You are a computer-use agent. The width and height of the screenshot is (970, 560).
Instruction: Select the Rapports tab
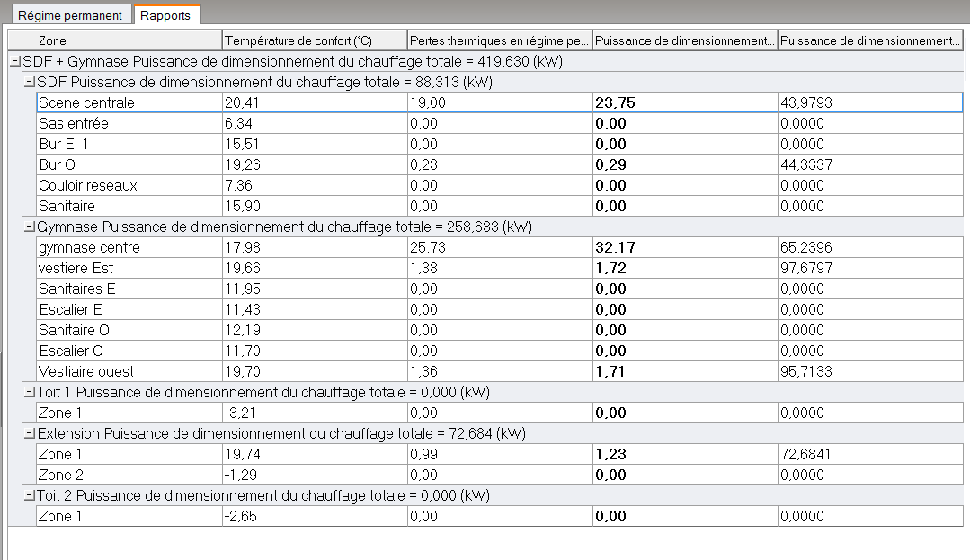[x=166, y=15]
